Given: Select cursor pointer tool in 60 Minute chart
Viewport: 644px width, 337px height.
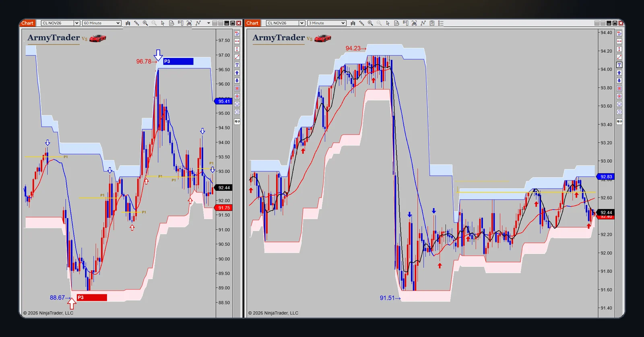Looking at the screenshot, I should click(163, 23).
